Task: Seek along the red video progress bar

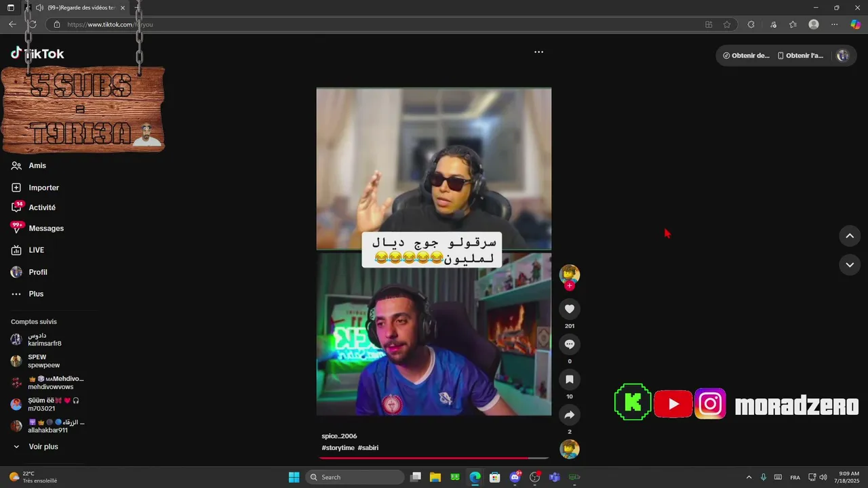Action: coord(434,458)
